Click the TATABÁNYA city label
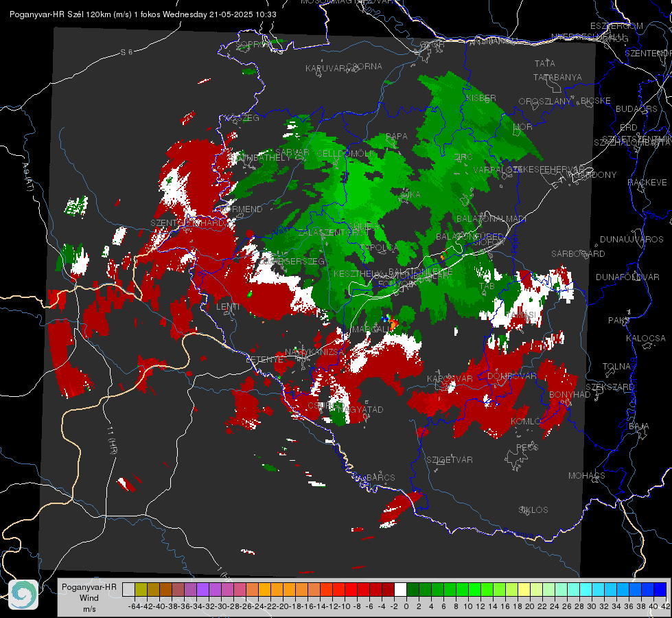Image resolution: width=672 pixels, height=618 pixels. coord(557,77)
